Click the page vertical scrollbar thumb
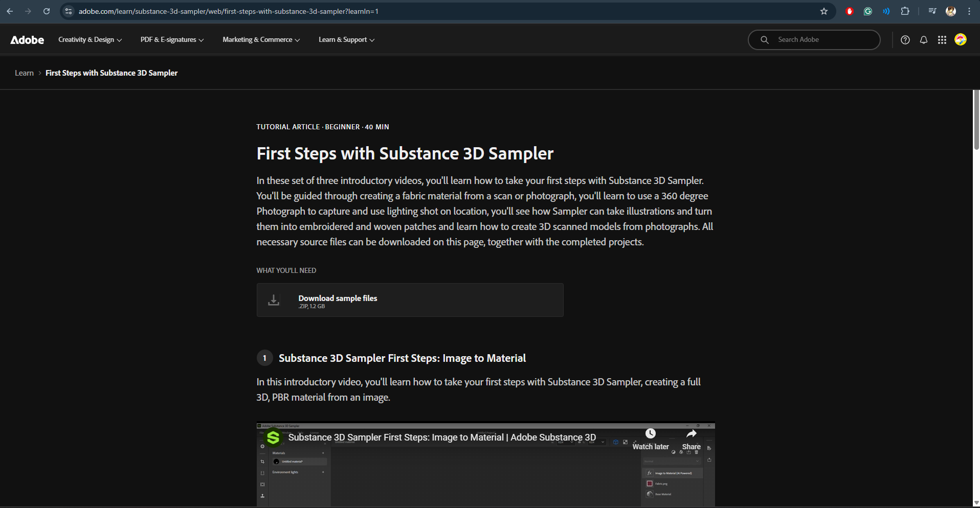980x508 pixels. point(976,120)
